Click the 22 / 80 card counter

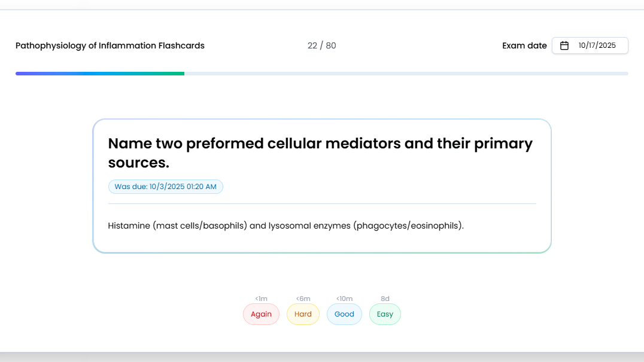click(321, 45)
